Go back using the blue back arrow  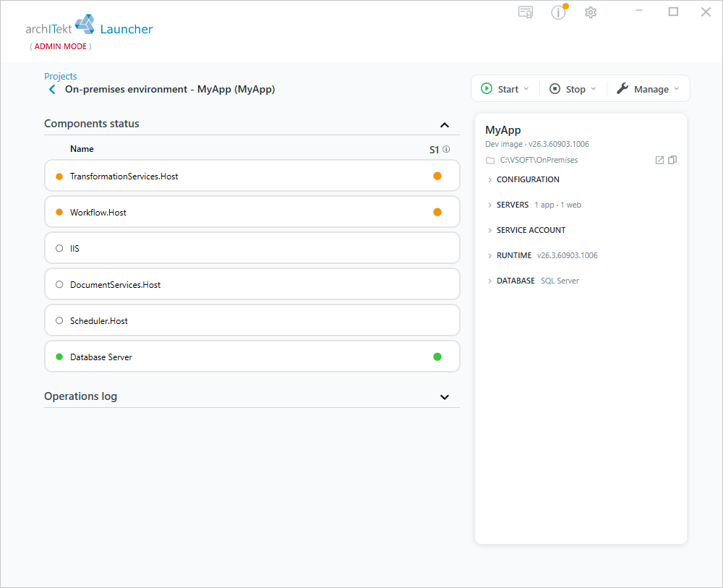click(x=52, y=90)
